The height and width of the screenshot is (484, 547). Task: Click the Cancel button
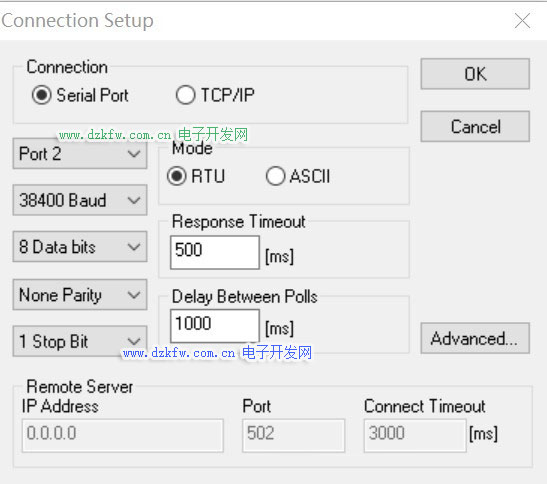[x=475, y=127]
